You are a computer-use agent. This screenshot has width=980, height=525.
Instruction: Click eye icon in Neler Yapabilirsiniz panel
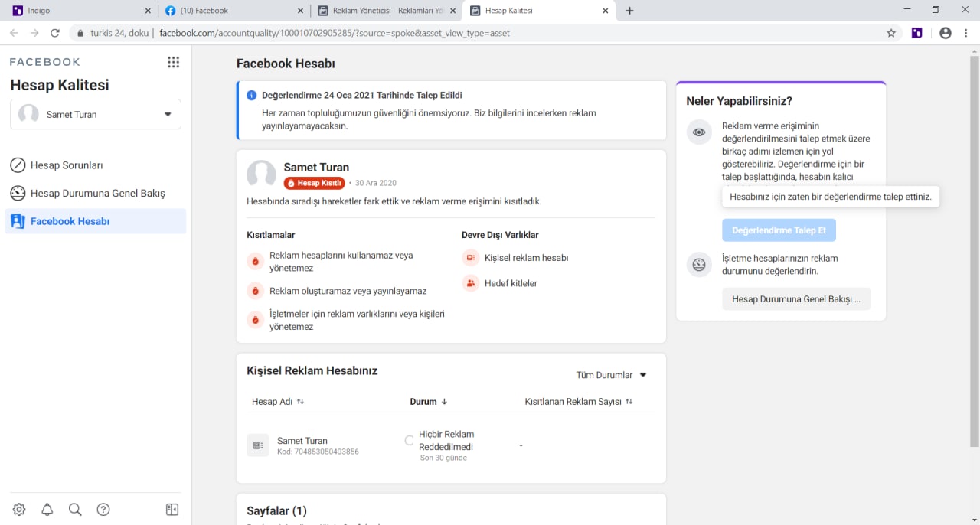click(698, 132)
